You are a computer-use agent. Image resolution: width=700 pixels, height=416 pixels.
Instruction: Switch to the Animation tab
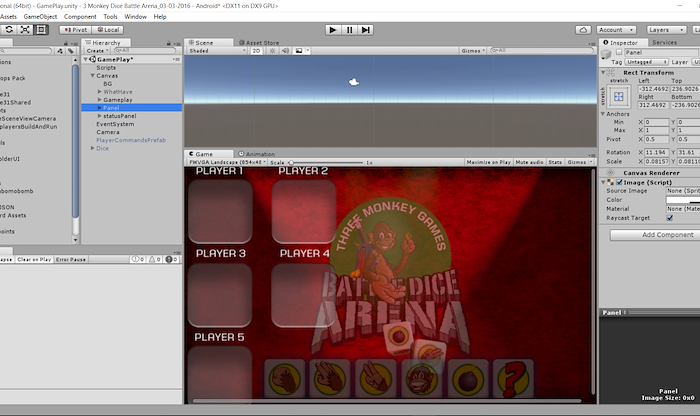pos(256,154)
